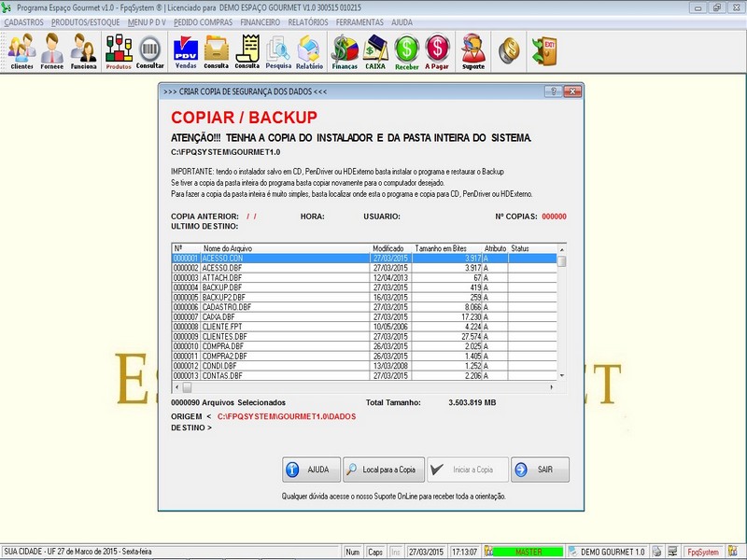
Task: Select the CLIENTE.FPT row
Action: pos(364,327)
